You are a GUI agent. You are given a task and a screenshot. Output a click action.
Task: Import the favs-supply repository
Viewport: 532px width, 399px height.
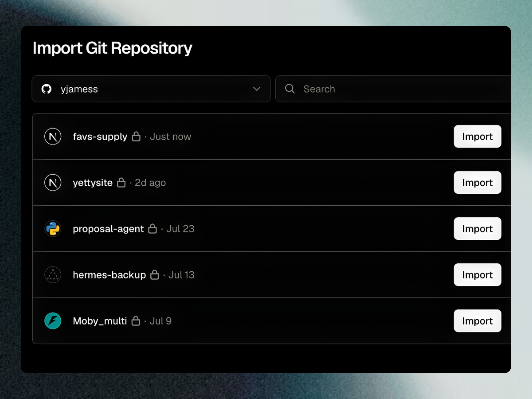click(477, 137)
